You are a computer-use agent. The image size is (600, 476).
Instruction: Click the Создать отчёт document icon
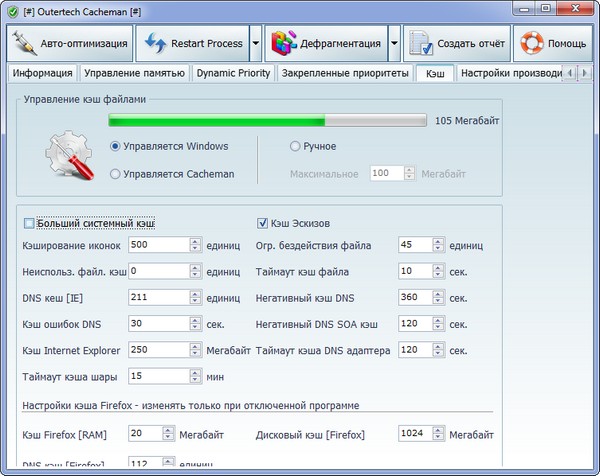[x=421, y=44]
